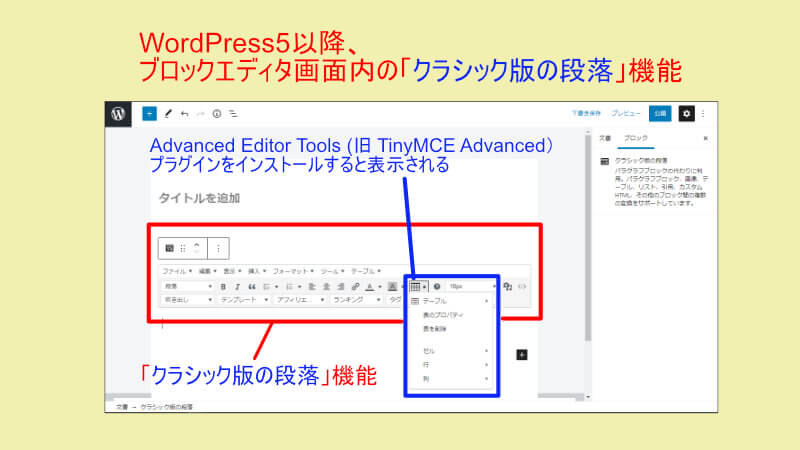Viewport: 800px width, 450px height.
Task: Open block list view icon
Action: tap(233, 114)
